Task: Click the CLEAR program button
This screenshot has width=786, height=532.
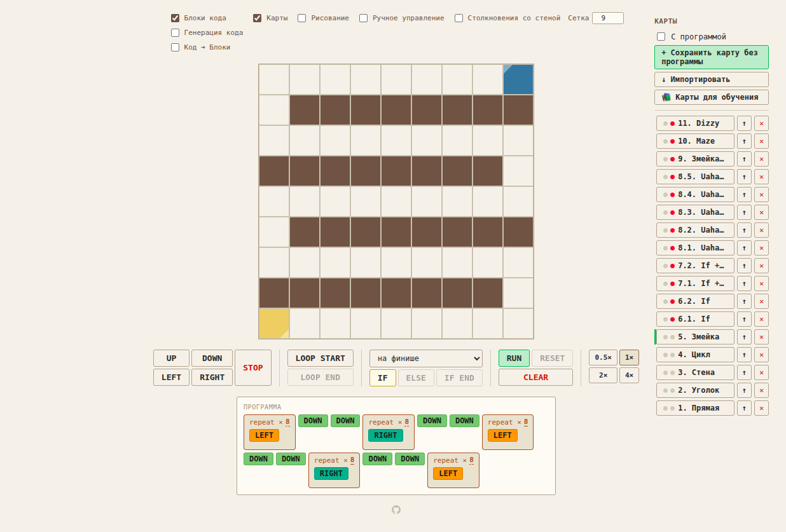Action: pos(535,378)
